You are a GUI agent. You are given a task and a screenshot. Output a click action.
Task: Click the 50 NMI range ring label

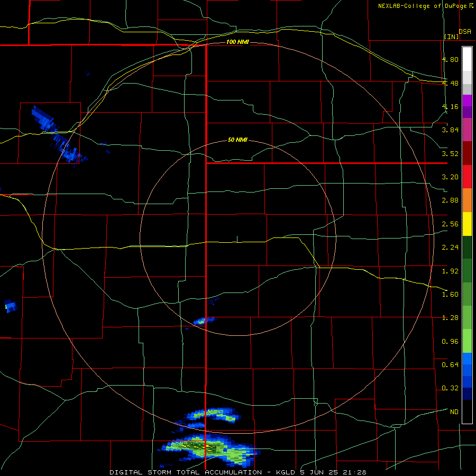(x=237, y=140)
